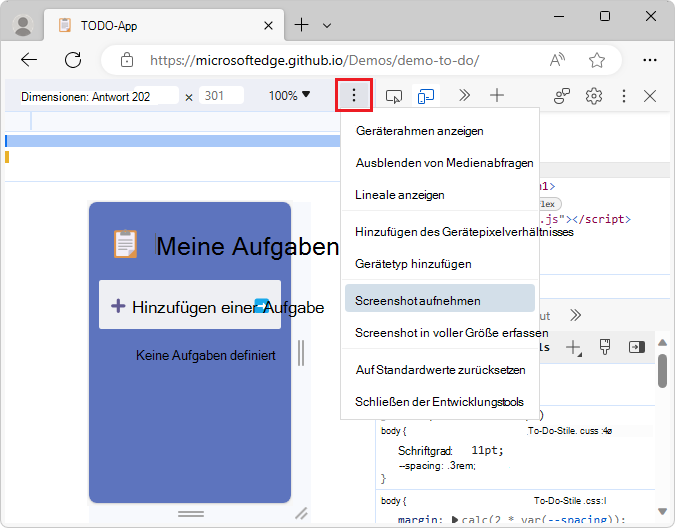Viewport: 675px width, 528px height.
Task: View site information lock icon
Action: tap(127, 60)
